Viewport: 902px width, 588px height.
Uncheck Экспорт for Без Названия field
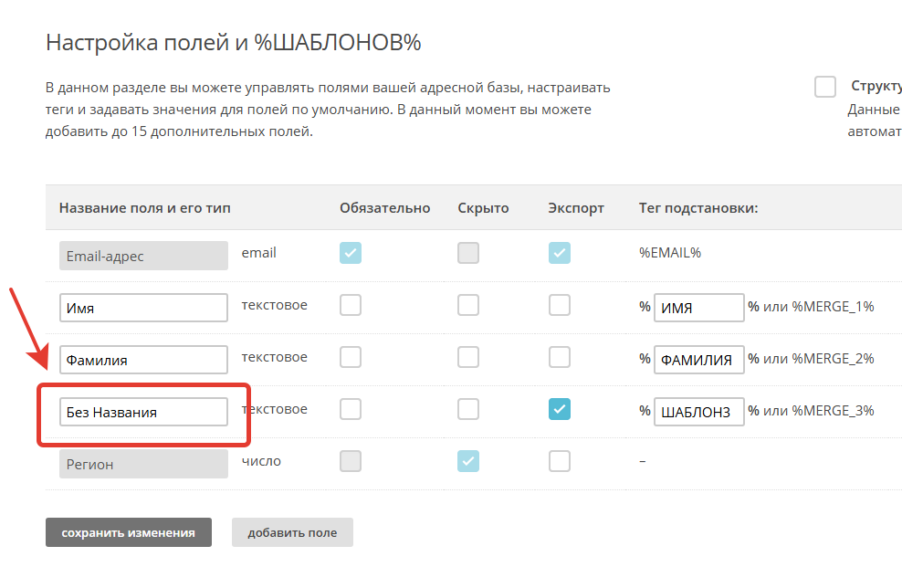pyautogui.click(x=560, y=409)
